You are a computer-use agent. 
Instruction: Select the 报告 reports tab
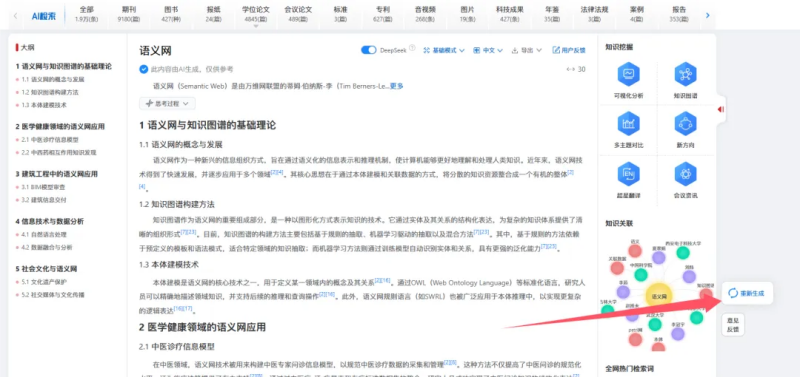679,14
